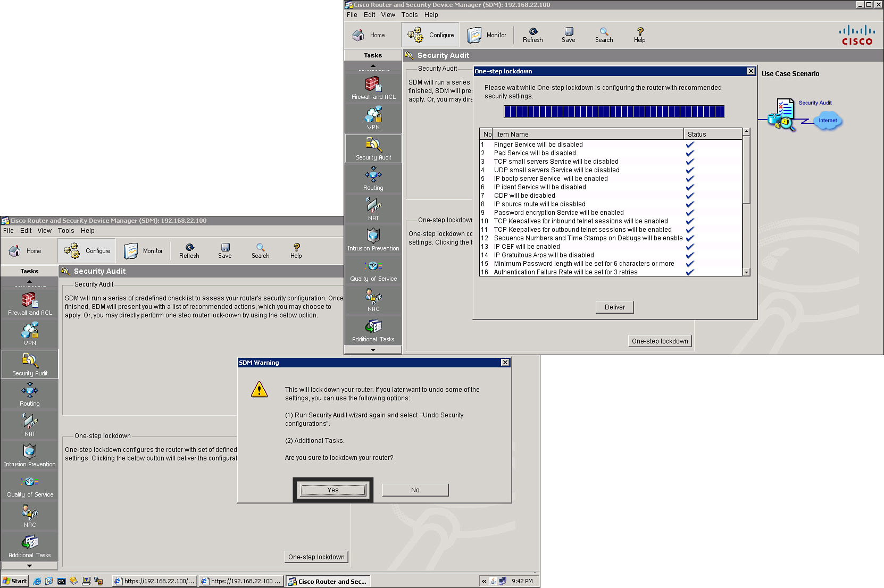884x588 pixels.
Task: Click No in SDM Warning dialog
Action: [415, 490]
